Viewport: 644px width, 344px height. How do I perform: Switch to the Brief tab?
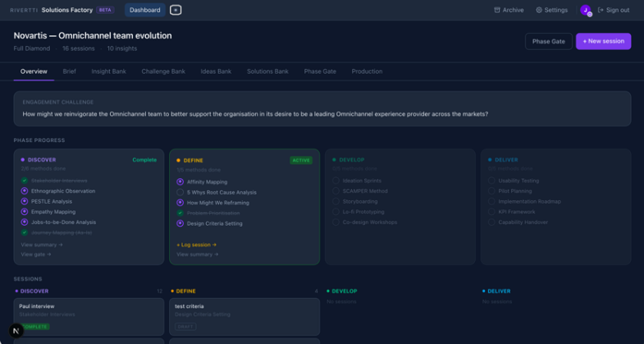pyautogui.click(x=70, y=71)
